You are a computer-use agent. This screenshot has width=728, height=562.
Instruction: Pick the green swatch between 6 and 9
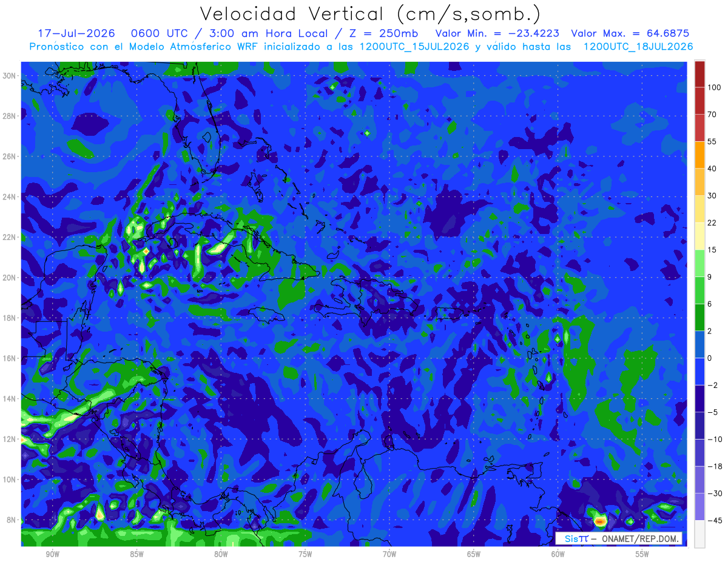699,290
